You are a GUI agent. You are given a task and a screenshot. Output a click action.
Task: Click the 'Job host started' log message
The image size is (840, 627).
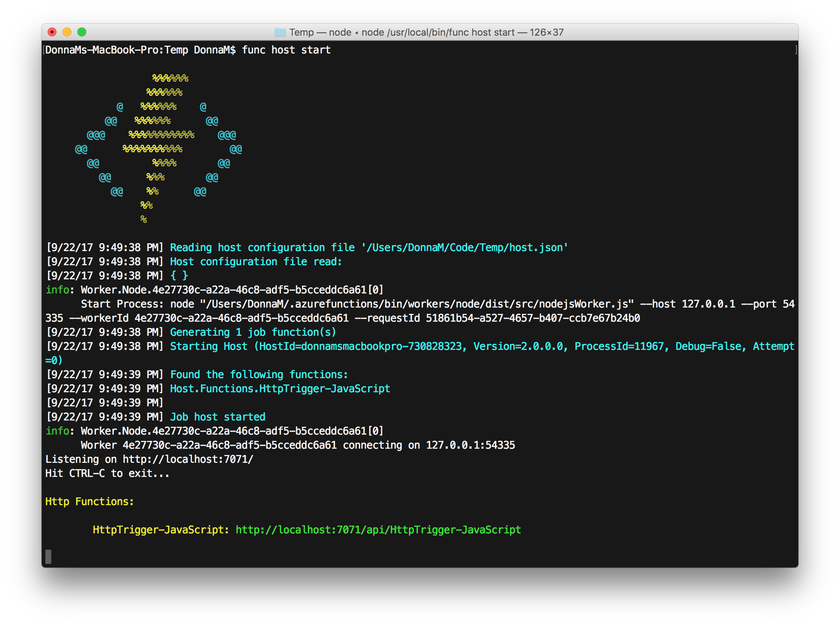pyautogui.click(x=217, y=417)
